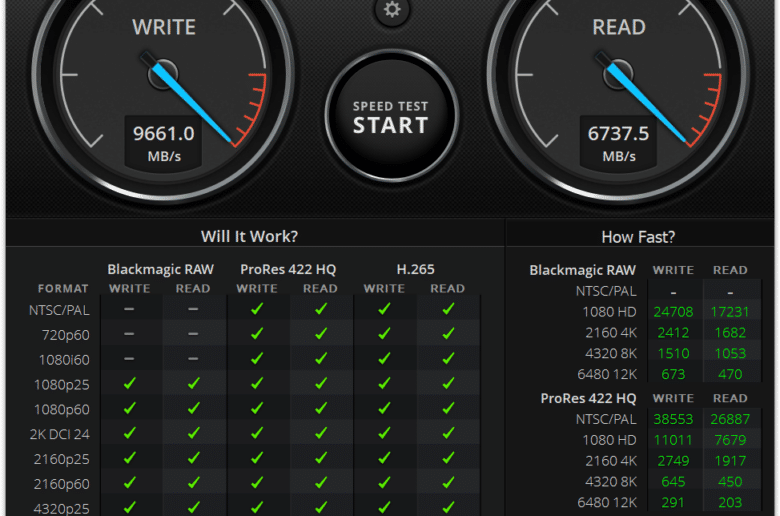Click the 9661.0 MB/s write speed readout
Screen dimensions: 780x516
(164, 143)
